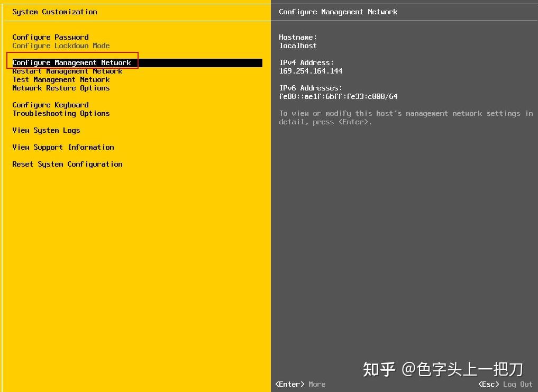Select Configure Password menu entry

[x=50, y=37]
